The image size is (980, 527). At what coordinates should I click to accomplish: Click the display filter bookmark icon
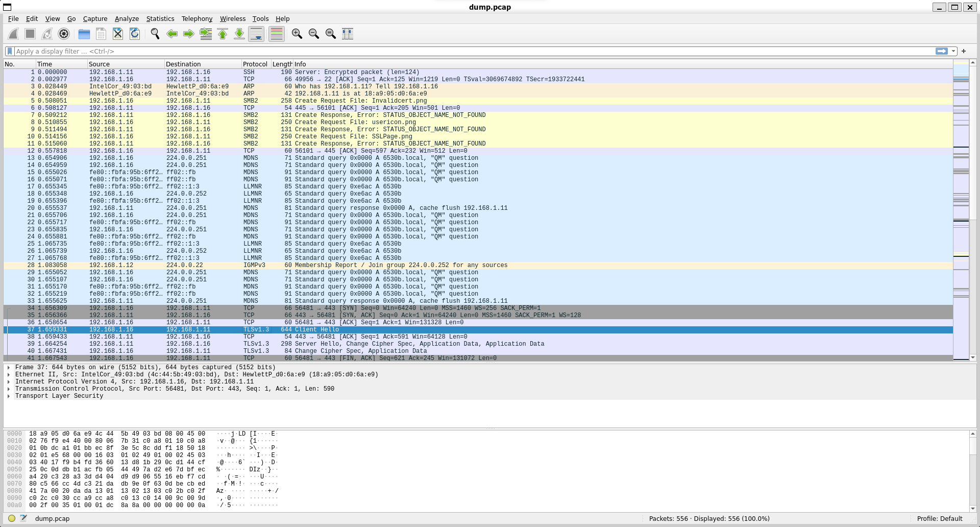[x=10, y=51]
